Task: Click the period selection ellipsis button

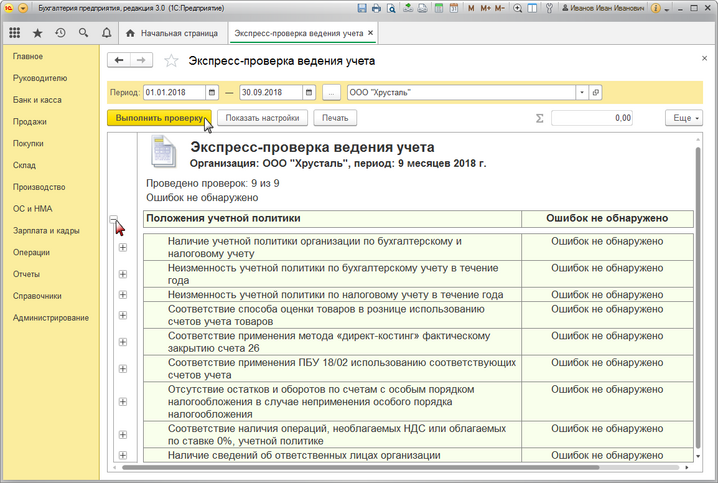Action: coord(331,92)
